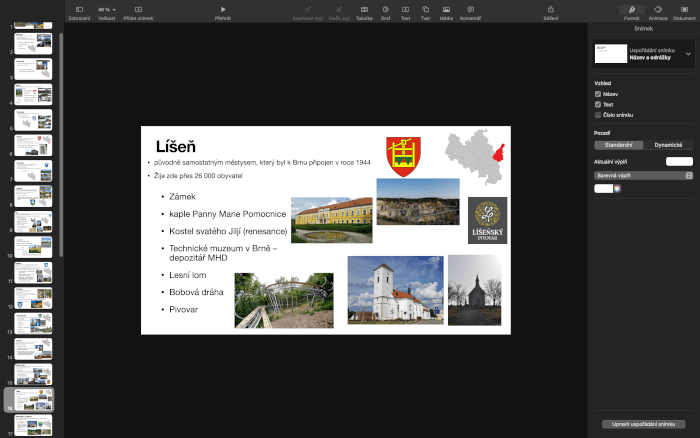
Task: Click Vložit styl toolbar icon
Action: coord(339,9)
